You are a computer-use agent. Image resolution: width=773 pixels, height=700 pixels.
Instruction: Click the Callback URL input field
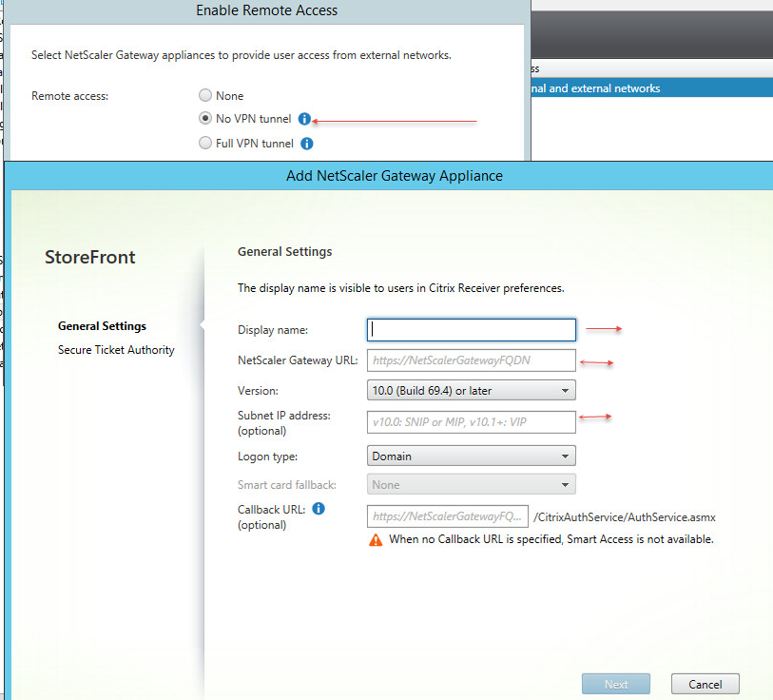(x=448, y=516)
